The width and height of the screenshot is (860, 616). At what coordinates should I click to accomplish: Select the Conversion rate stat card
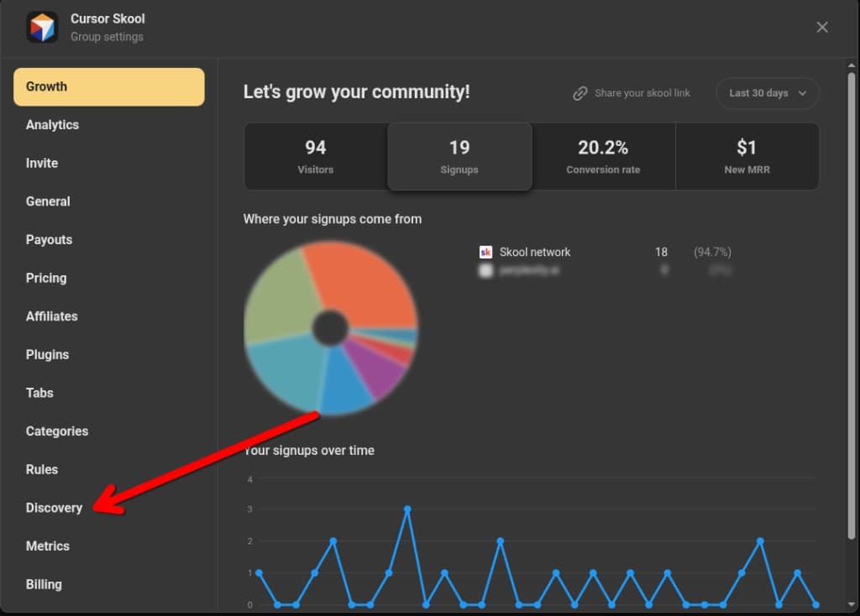(603, 156)
